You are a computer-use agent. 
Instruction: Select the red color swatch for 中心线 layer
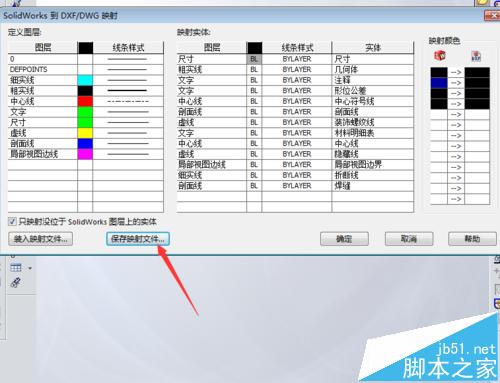point(85,101)
